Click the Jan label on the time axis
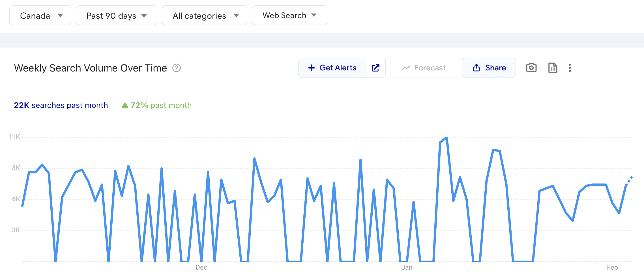Image resolution: width=644 pixels, height=277 pixels. pyautogui.click(x=407, y=267)
